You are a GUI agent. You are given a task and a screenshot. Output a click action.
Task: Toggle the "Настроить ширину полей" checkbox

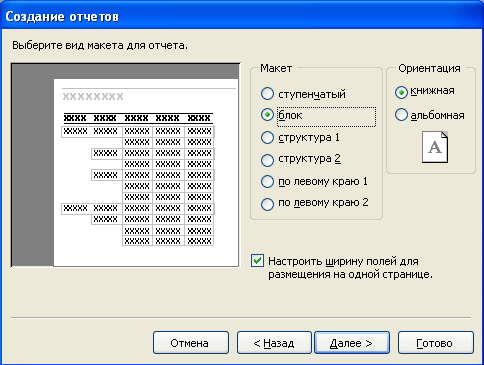tap(257, 261)
